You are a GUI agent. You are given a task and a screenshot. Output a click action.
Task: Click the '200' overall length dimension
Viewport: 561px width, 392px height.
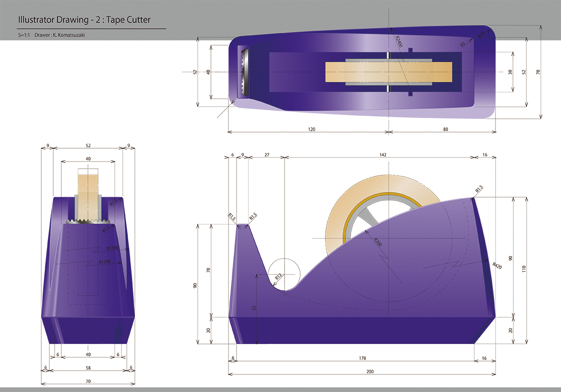[370, 372]
